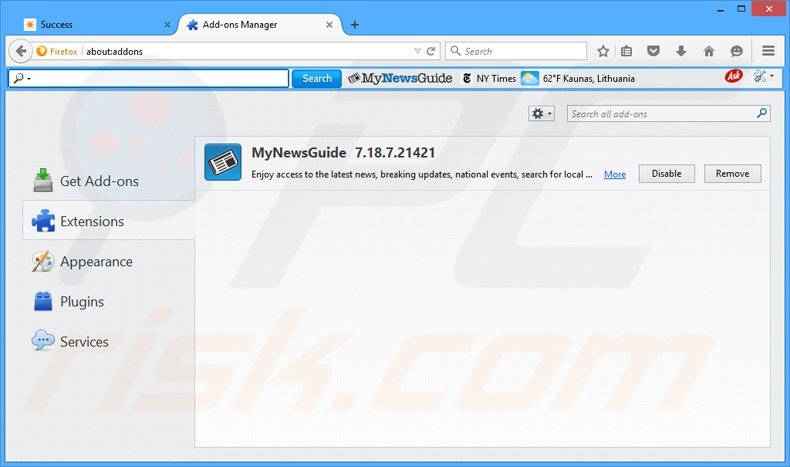This screenshot has width=790, height=467.
Task: Click the Firefox identity icon in address bar
Action: tap(57, 51)
